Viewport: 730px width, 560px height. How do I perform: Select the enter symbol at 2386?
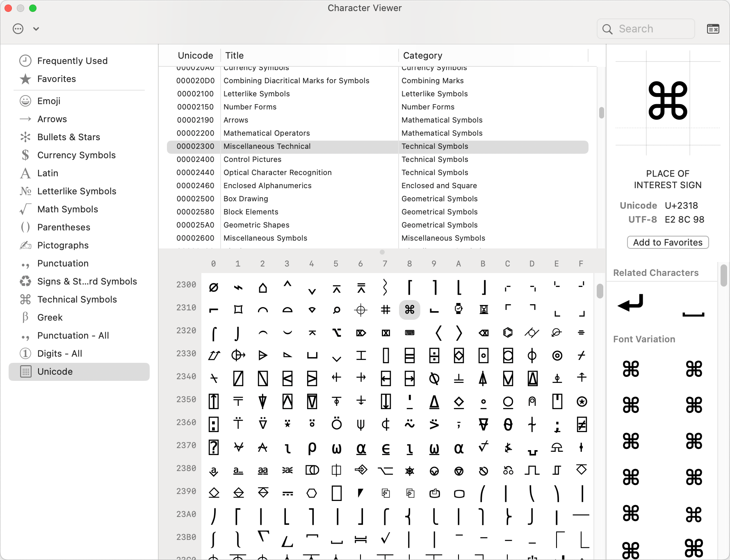361,471
